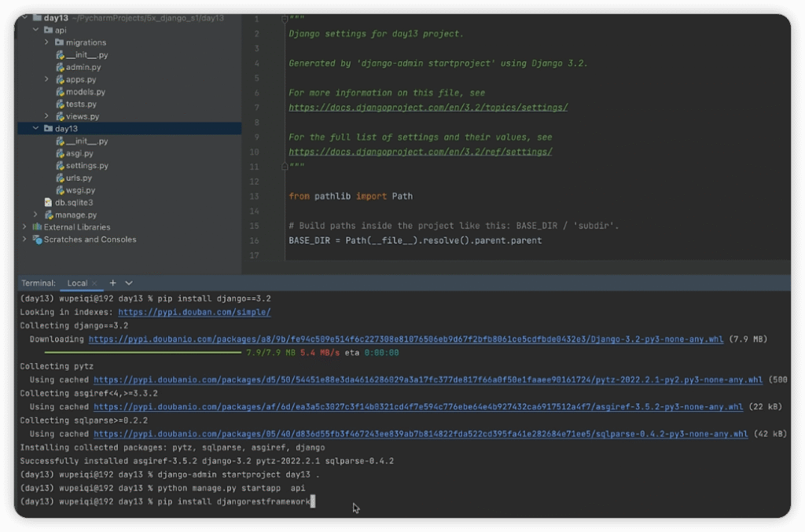Click the External Libraries icon

(x=37, y=227)
